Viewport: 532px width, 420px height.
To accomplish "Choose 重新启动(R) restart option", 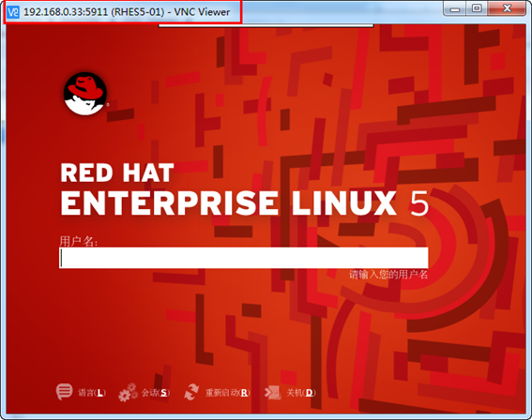I will [228, 393].
